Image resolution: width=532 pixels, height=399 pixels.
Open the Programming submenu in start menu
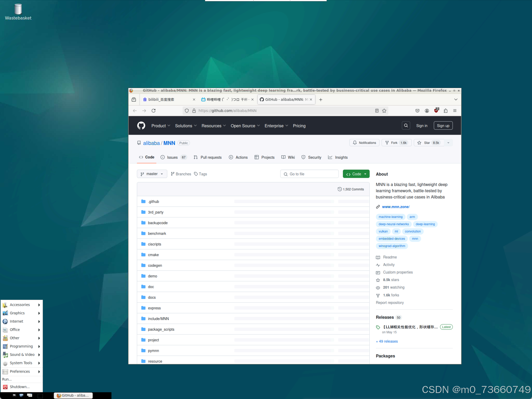pyautogui.click(x=21, y=346)
